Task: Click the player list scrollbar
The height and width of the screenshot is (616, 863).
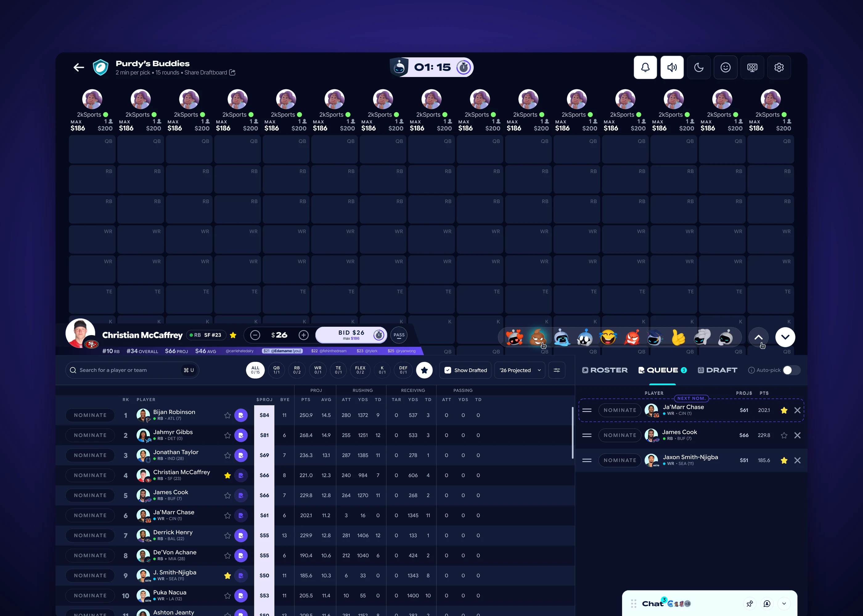Action: pyautogui.click(x=572, y=433)
